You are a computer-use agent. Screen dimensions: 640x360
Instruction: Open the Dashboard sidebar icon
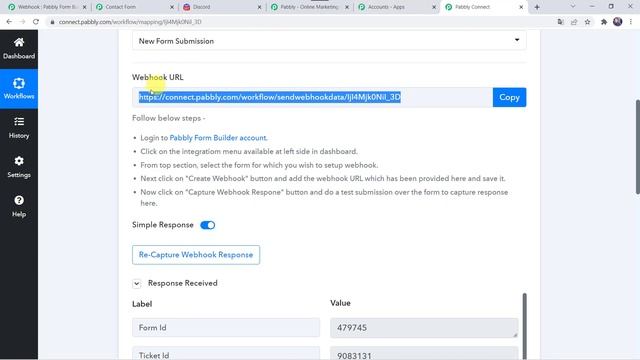coord(19,49)
